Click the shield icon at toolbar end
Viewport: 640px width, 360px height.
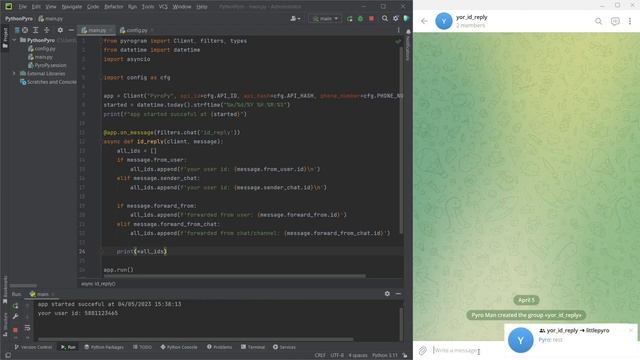coord(406,18)
